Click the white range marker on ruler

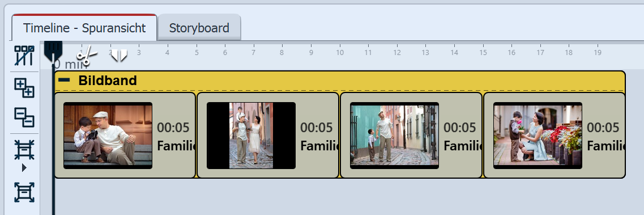pyautogui.click(x=119, y=55)
